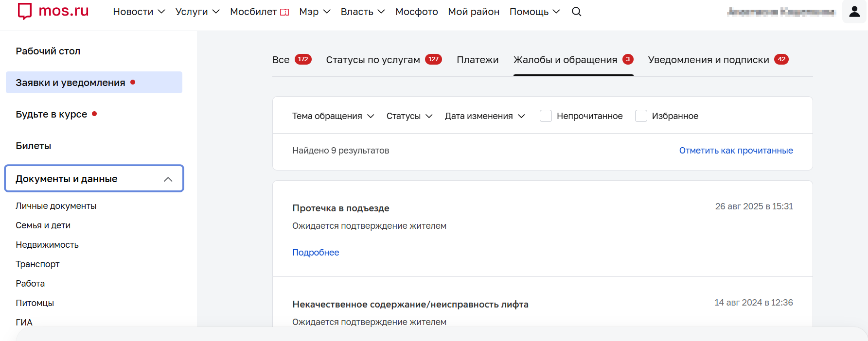Enable the Непрочитанное checkbox

point(546,116)
